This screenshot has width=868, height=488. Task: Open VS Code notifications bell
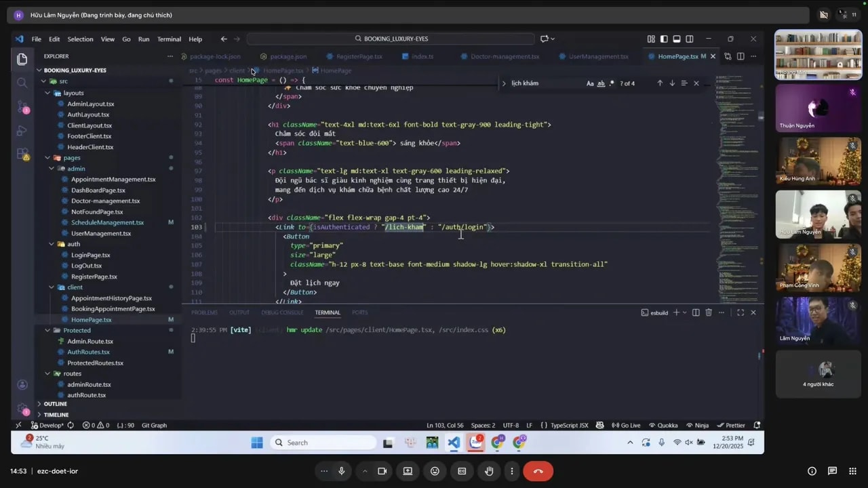[757, 425]
